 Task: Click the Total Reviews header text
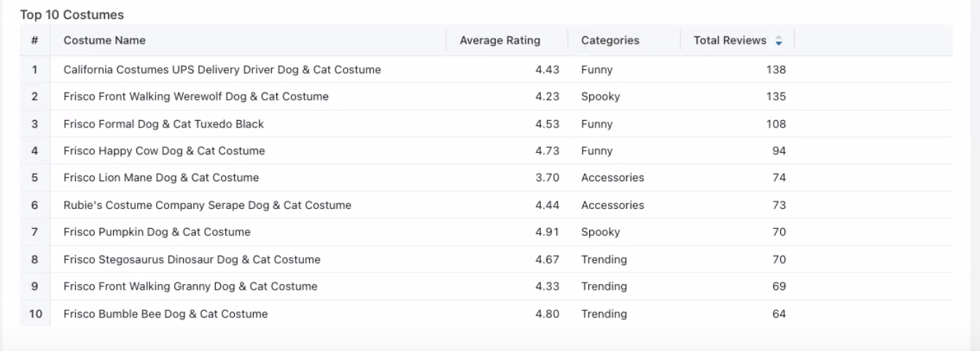(x=729, y=41)
